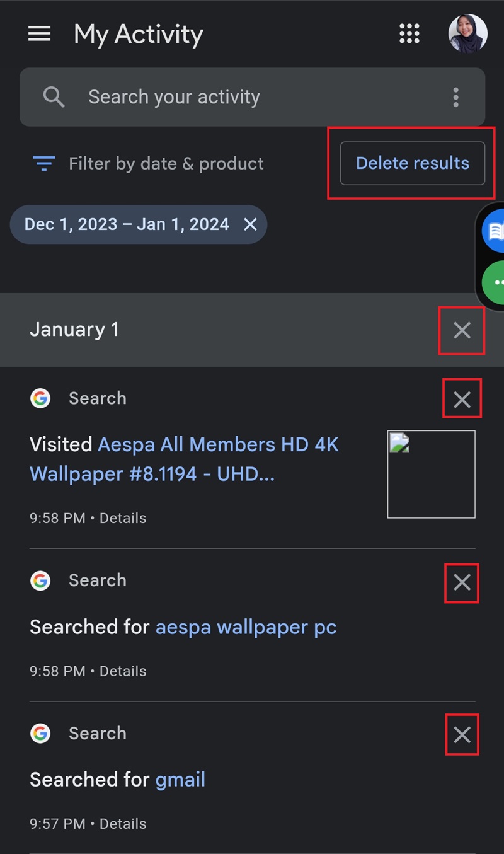Viewport: 504px width, 854px height.
Task: Open the Google apps grid
Action: (409, 33)
